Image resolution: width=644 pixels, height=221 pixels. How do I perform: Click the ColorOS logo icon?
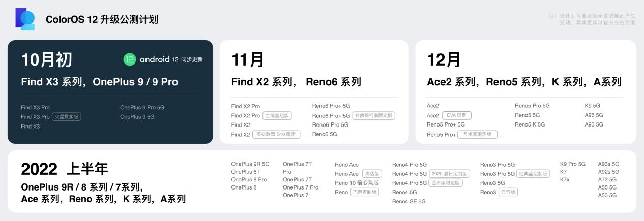pos(25,19)
